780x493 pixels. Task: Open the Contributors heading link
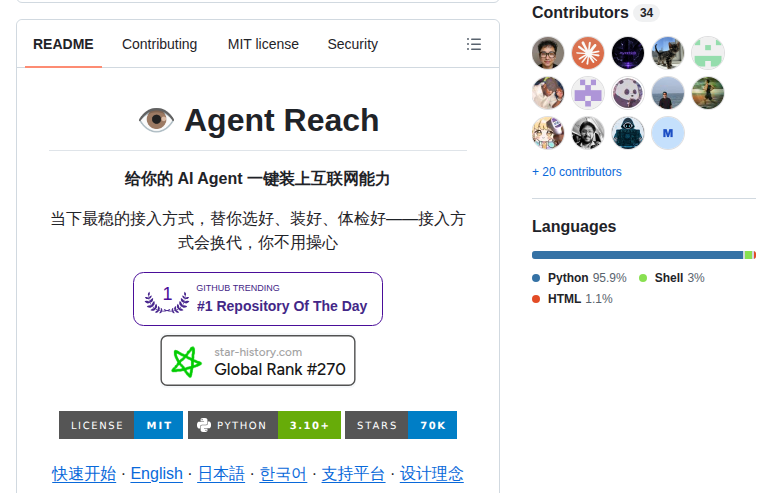click(580, 12)
